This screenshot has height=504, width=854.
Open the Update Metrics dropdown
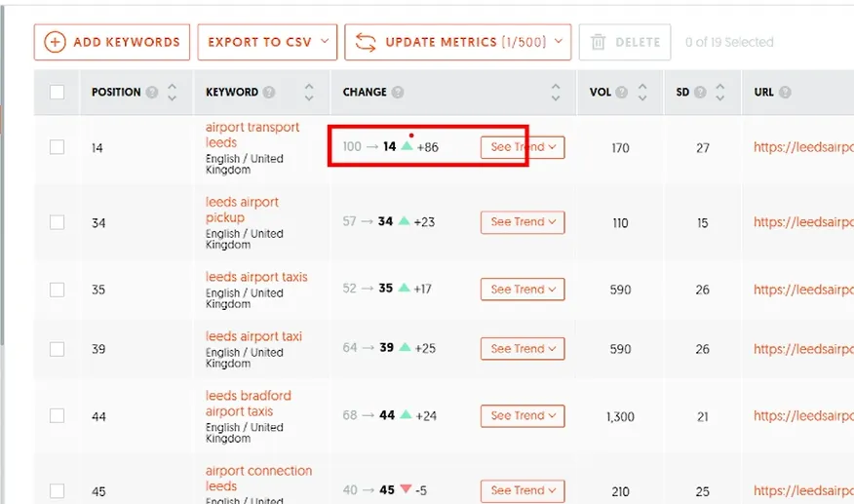(458, 42)
